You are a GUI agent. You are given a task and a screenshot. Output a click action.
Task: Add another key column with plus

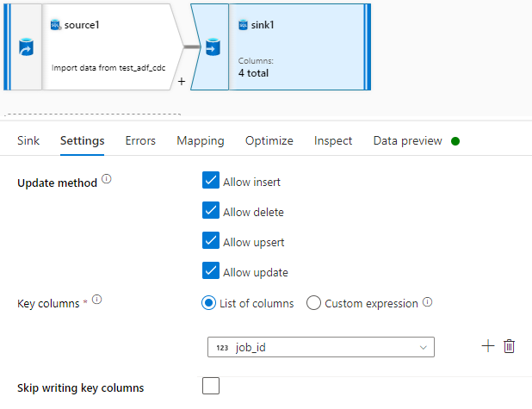click(x=488, y=346)
